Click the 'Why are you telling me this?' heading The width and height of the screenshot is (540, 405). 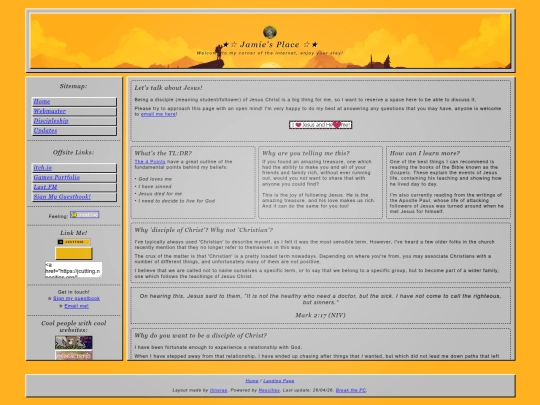[x=306, y=153]
